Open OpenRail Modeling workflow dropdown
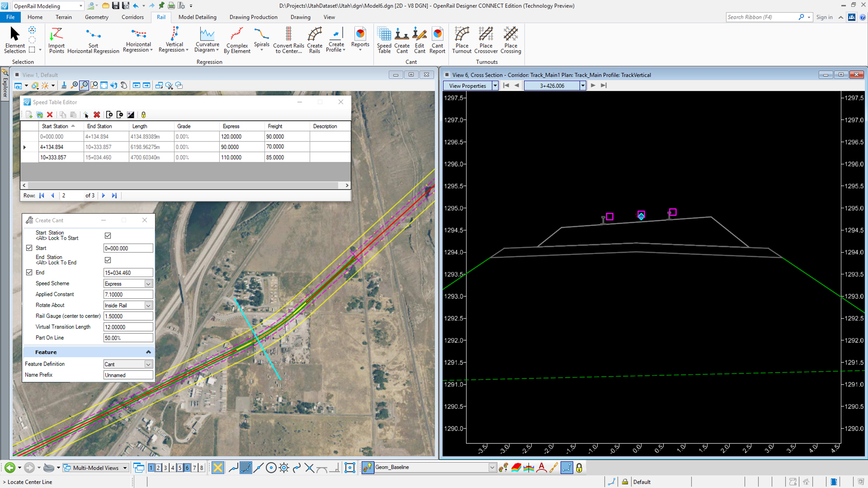Image resolution: width=868 pixels, height=488 pixels. (81, 6)
